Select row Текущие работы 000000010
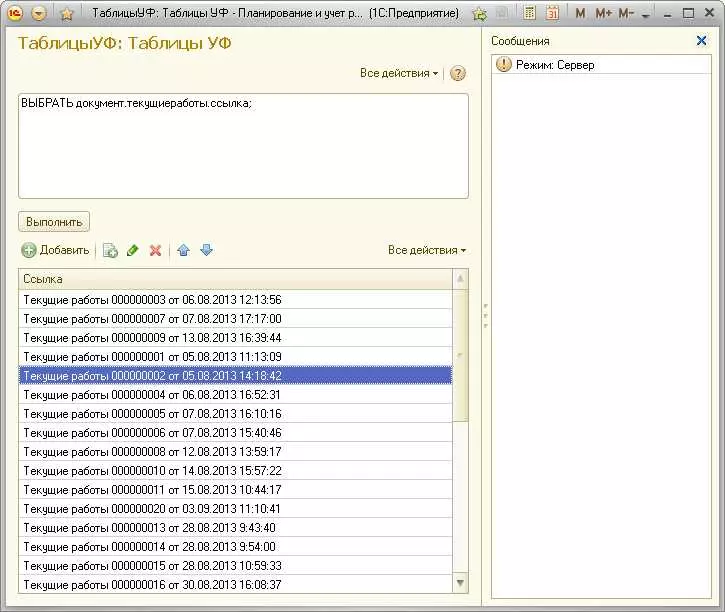Screen dimensions: 725x612 tap(236, 471)
